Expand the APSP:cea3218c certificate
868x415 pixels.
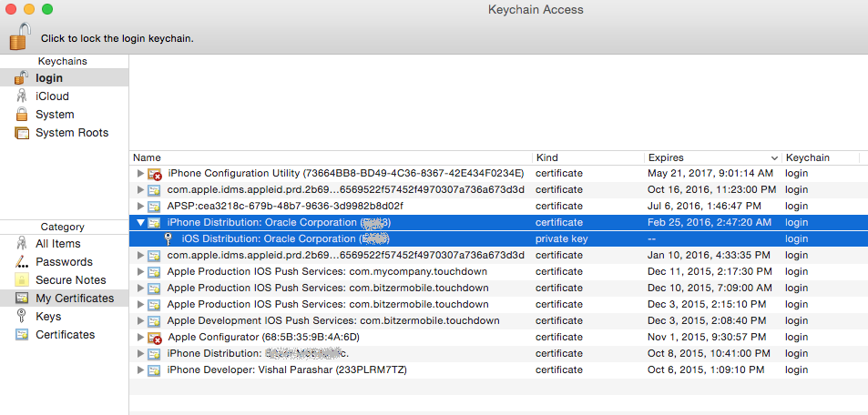pos(140,206)
